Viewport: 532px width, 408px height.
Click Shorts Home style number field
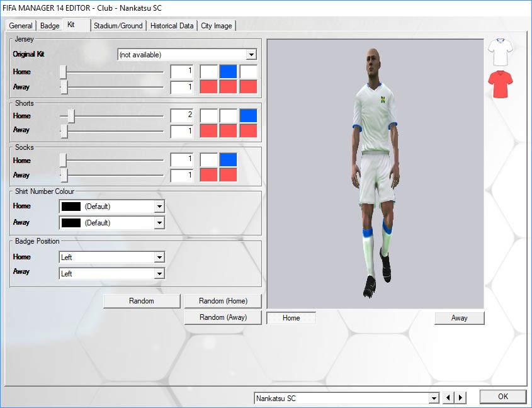pyautogui.click(x=182, y=116)
